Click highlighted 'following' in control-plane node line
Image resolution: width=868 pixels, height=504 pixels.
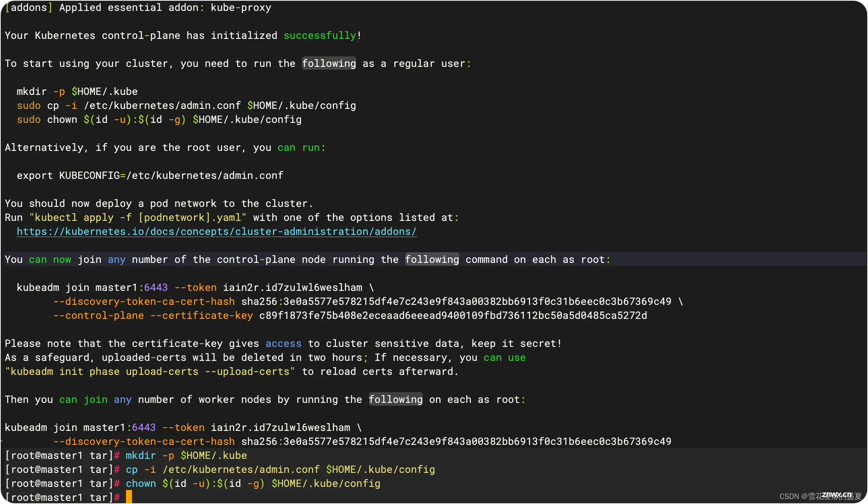click(432, 259)
